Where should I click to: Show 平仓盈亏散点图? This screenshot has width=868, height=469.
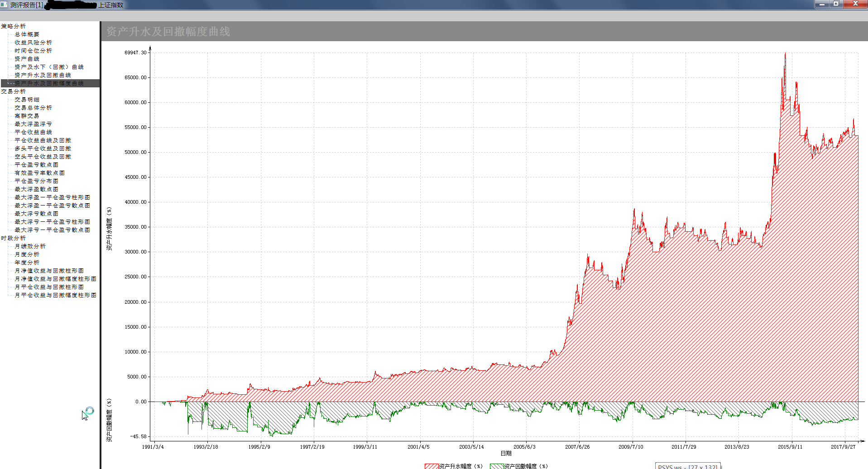(x=36, y=165)
